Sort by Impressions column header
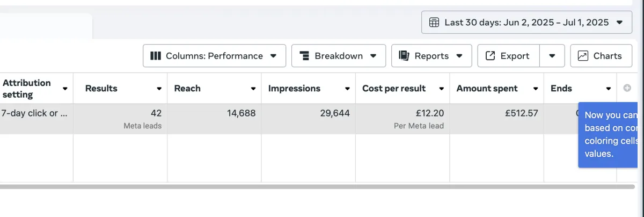 coord(294,89)
